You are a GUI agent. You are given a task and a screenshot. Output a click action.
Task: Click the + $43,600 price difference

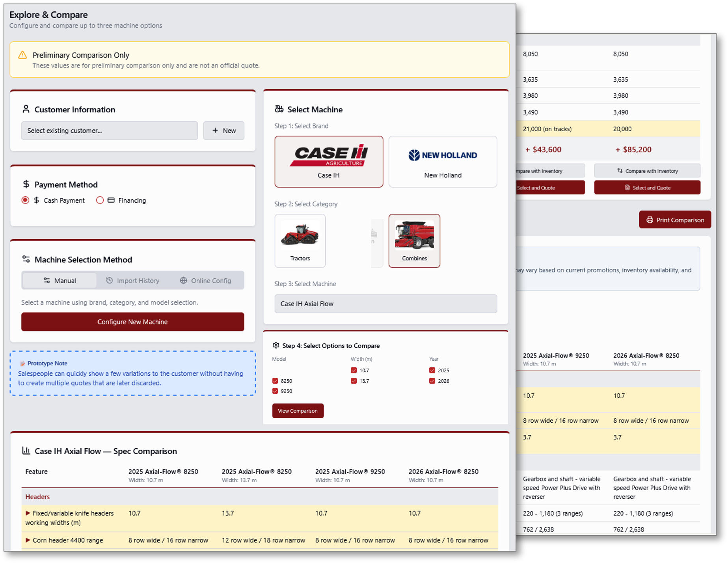click(543, 149)
